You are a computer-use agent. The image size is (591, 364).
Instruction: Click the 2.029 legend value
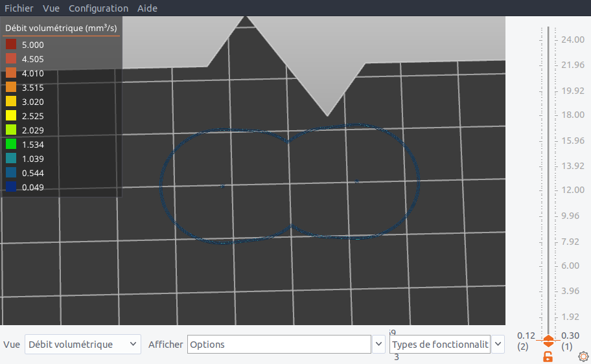[x=33, y=130]
